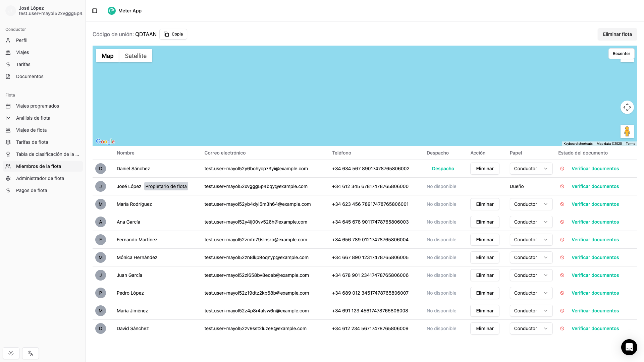Expand David Sánchez's Conductor role dropdown

(531, 328)
